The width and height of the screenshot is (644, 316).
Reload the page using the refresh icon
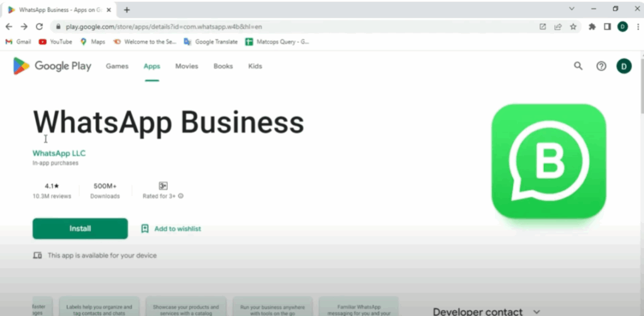[x=39, y=27]
